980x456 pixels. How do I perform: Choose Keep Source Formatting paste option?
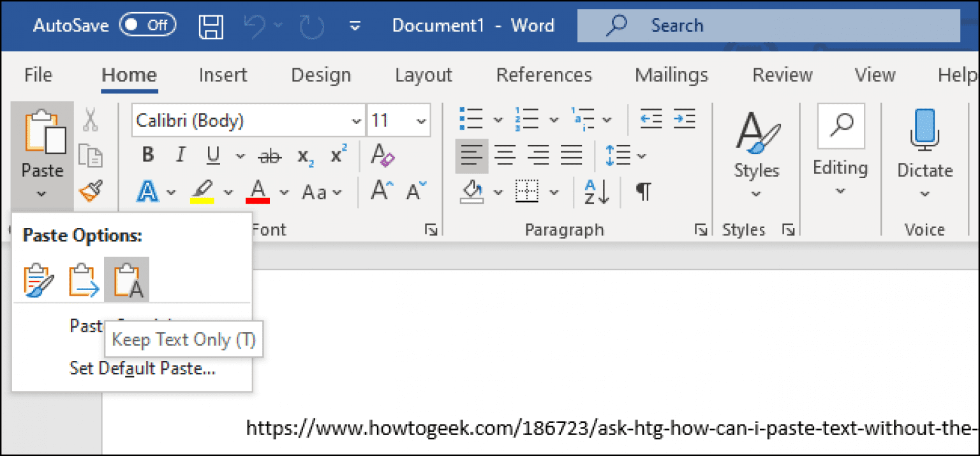38,280
